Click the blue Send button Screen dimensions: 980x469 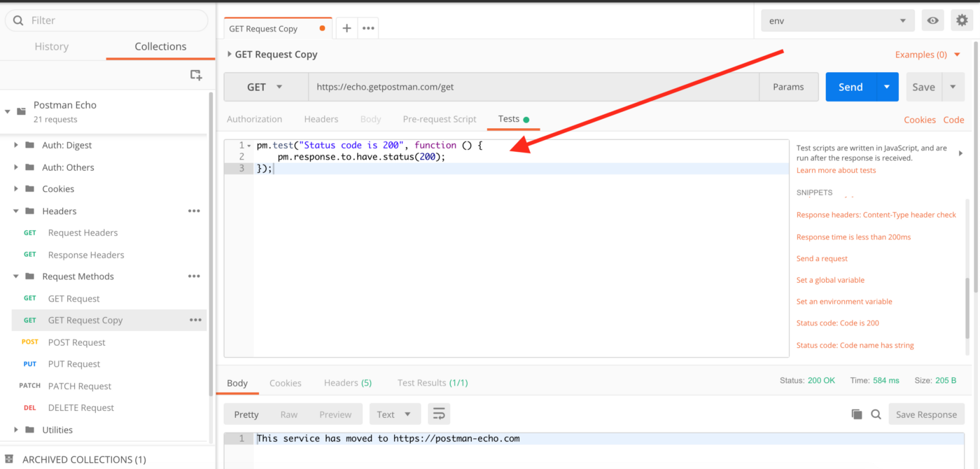[850, 87]
